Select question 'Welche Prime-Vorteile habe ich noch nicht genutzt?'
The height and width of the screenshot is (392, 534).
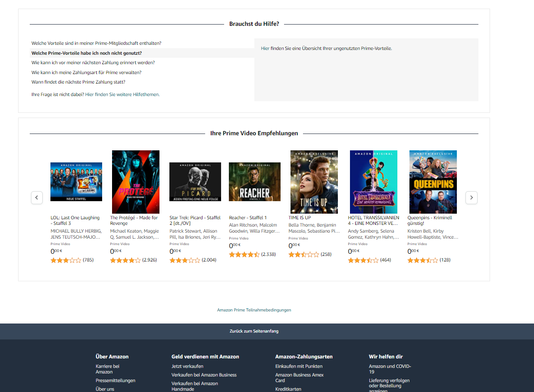click(87, 53)
